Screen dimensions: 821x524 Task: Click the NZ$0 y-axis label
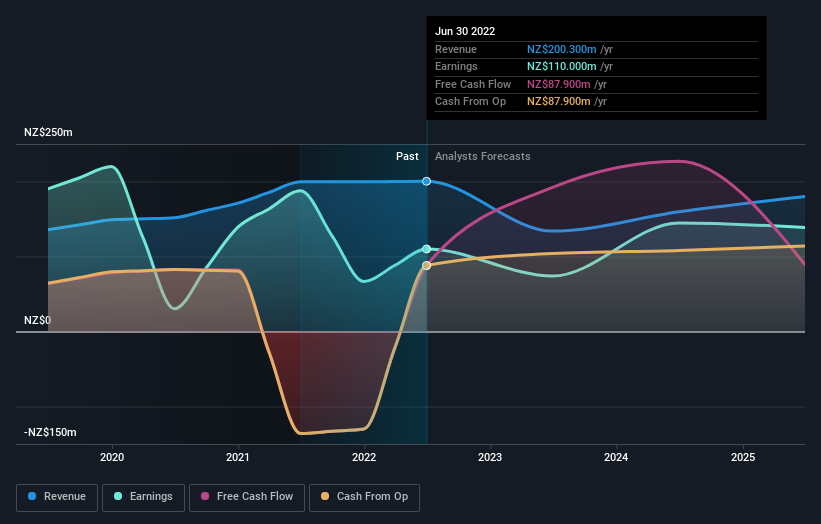pyautogui.click(x=37, y=320)
